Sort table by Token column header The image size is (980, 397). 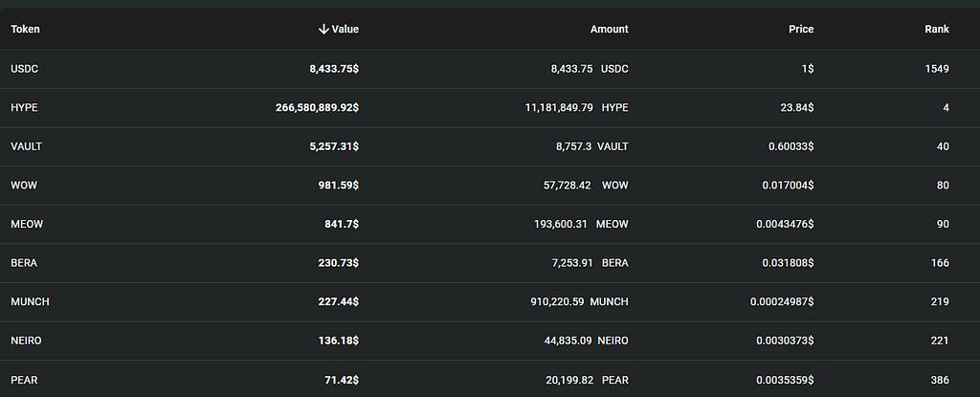[25, 30]
